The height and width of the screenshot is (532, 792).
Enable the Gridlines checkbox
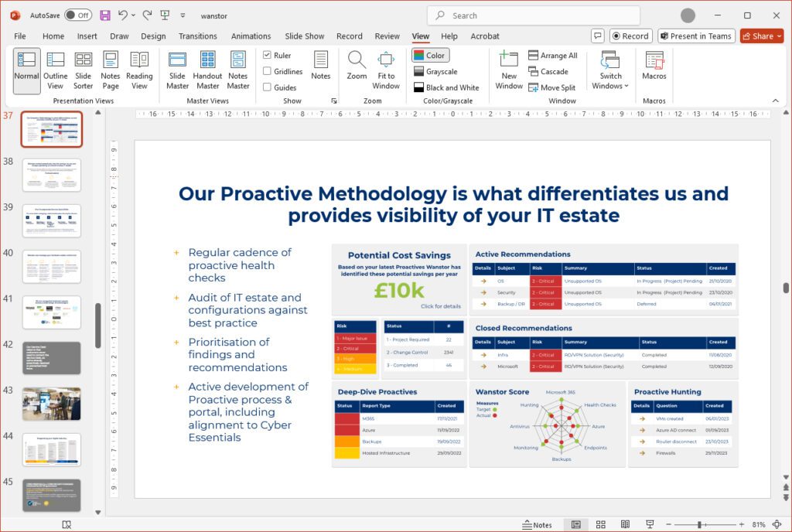point(267,71)
